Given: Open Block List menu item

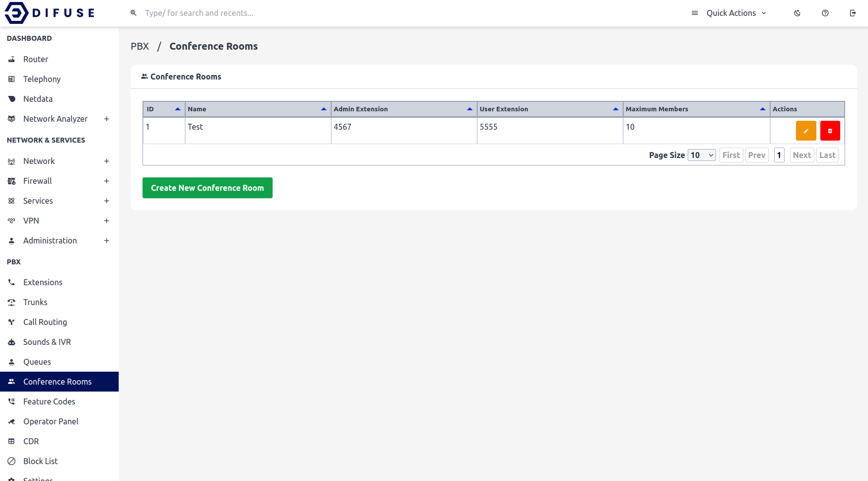Looking at the screenshot, I should 59,461.
